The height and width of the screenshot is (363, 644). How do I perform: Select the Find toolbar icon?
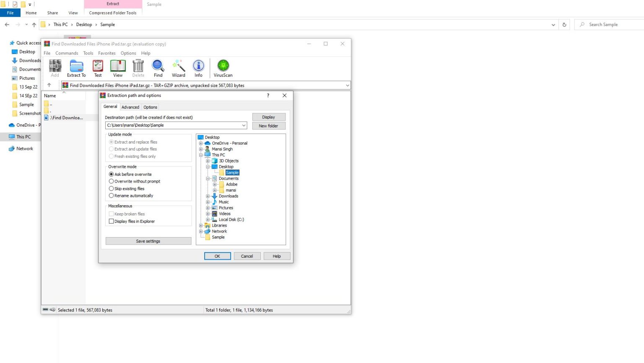point(158,68)
